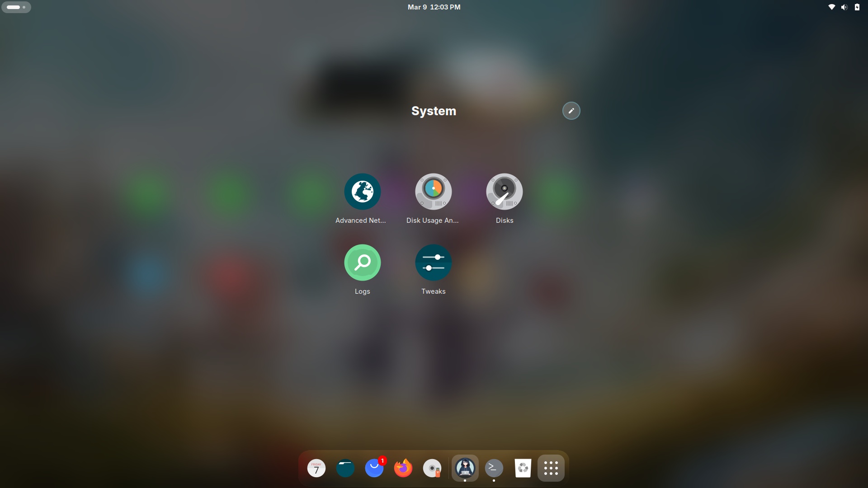Launch Disk Usage Analyzer
This screenshot has width=868, height=488.
pyautogui.click(x=433, y=192)
